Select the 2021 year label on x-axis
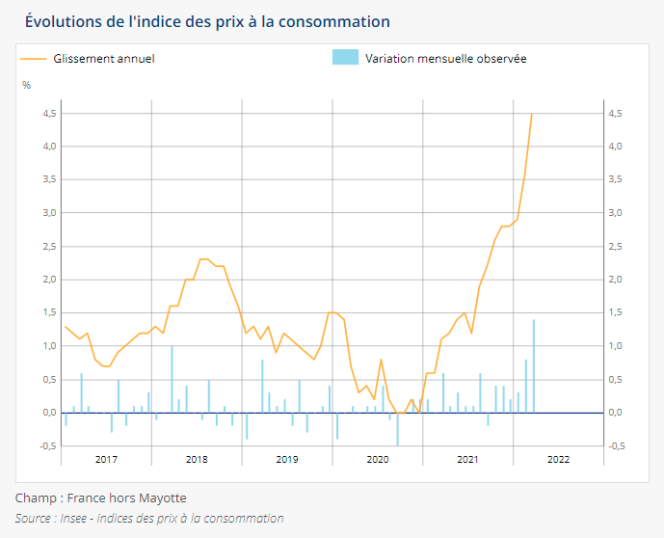 pyautogui.click(x=467, y=459)
